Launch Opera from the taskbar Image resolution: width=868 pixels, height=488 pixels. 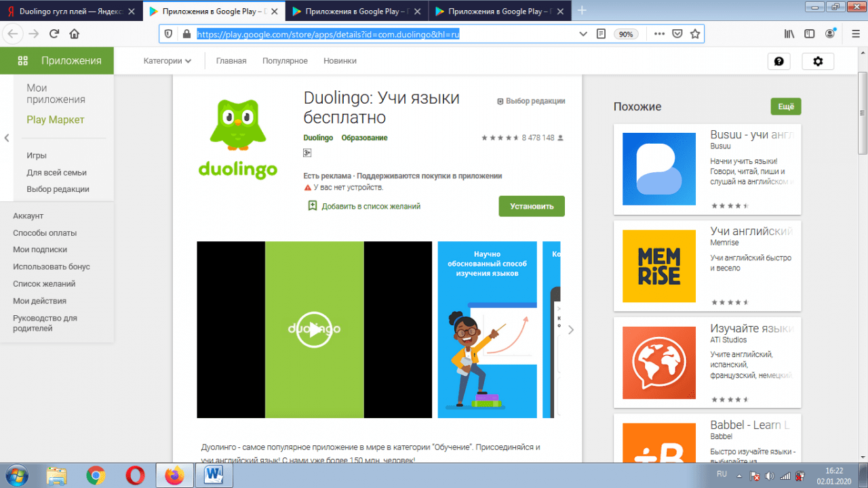tap(135, 476)
